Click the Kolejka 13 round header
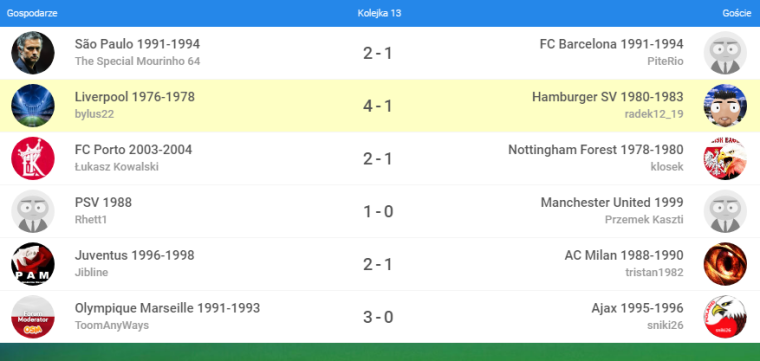The width and height of the screenshot is (760, 361). pos(380,13)
